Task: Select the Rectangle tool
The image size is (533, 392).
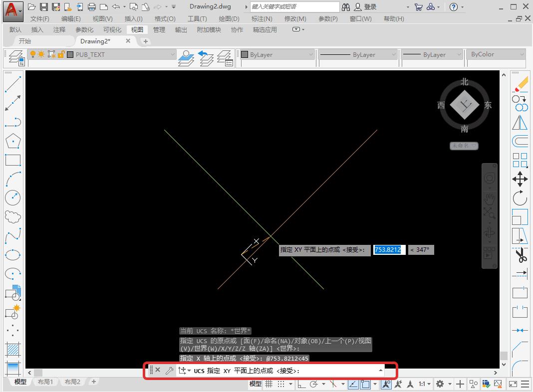Action: coord(13,160)
